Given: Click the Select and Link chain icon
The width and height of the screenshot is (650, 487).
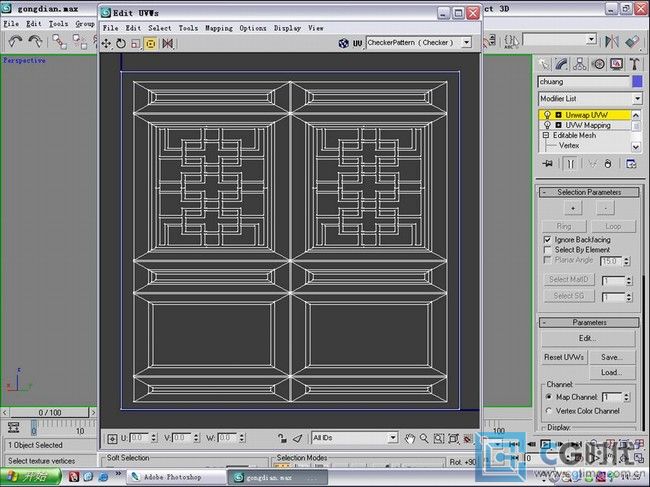Looking at the screenshot, I should click(59, 42).
